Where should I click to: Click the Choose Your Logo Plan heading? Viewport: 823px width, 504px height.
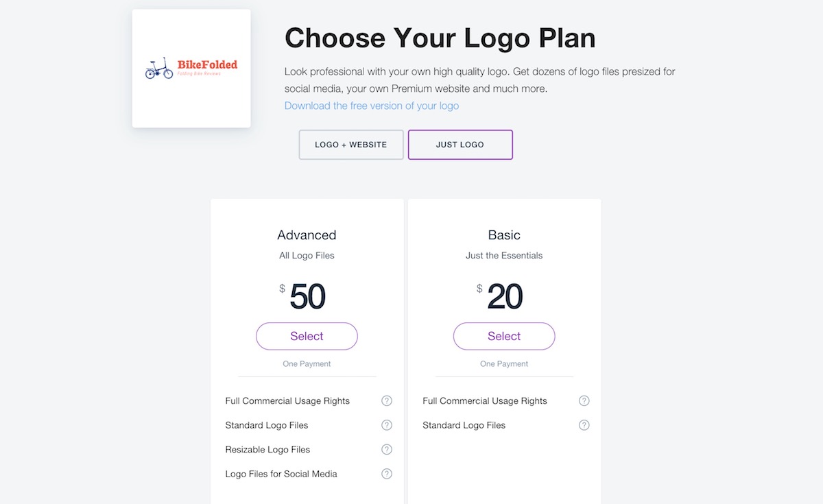click(440, 38)
